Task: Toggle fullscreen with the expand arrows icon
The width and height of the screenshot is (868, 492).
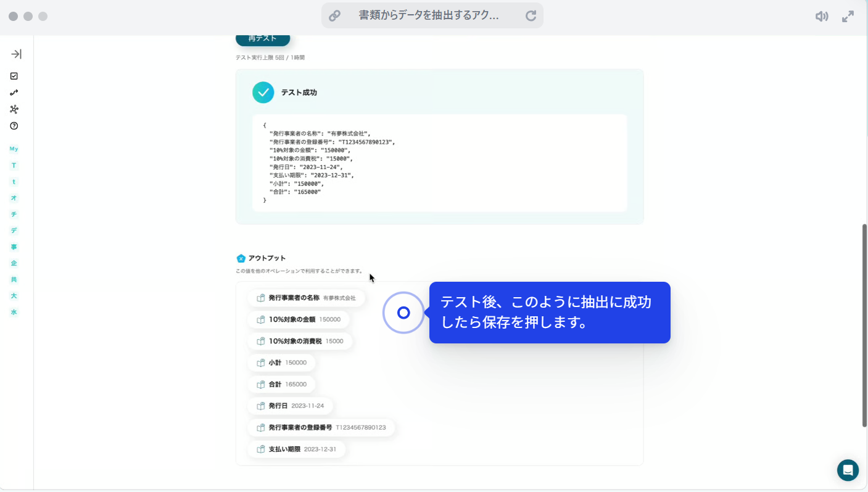Action: [848, 17]
